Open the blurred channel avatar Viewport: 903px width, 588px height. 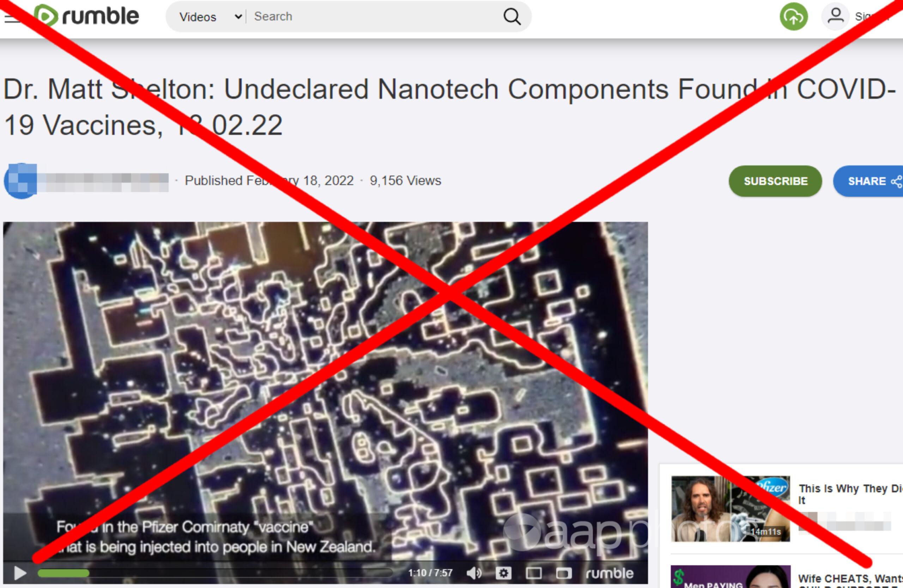[20, 181]
